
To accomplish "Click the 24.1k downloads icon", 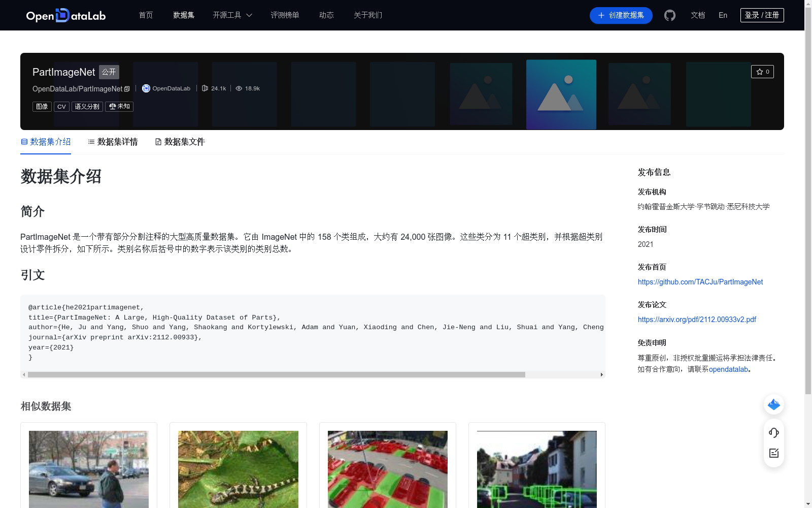I will click(205, 88).
